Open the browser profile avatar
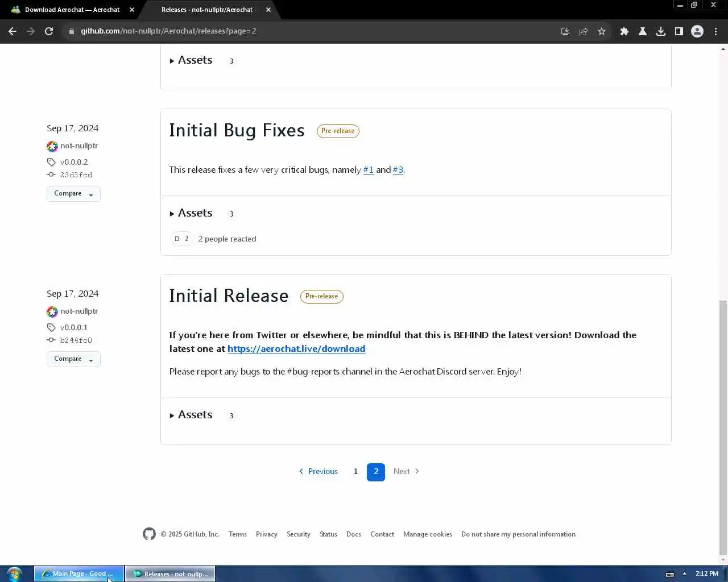This screenshot has width=728, height=582. coord(697,31)
